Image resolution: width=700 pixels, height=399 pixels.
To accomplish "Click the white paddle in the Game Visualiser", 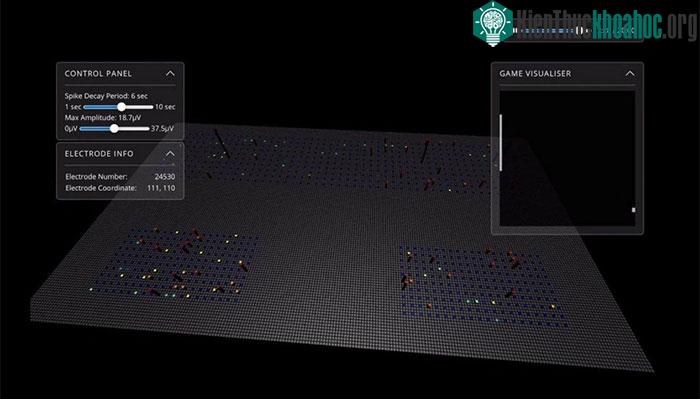I will pyautogui.click(x=501, y=142).
